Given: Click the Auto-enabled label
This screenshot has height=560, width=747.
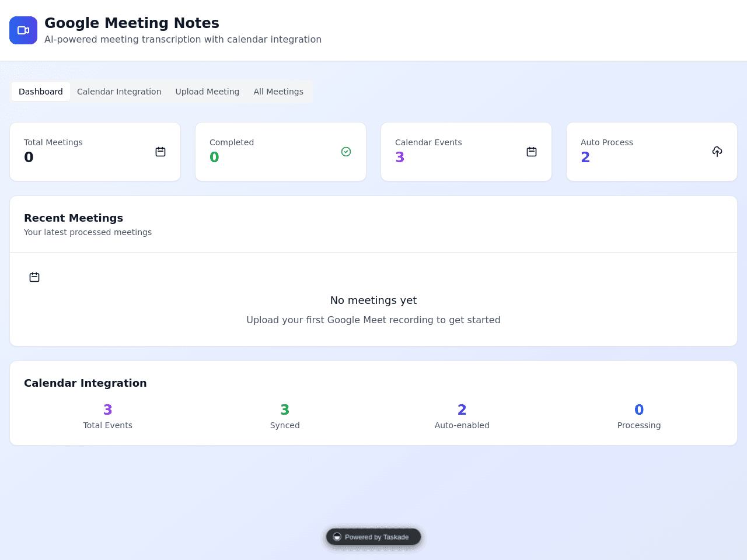Looking at the screenshot, I should pyautogui.click(x=462, y=425).
